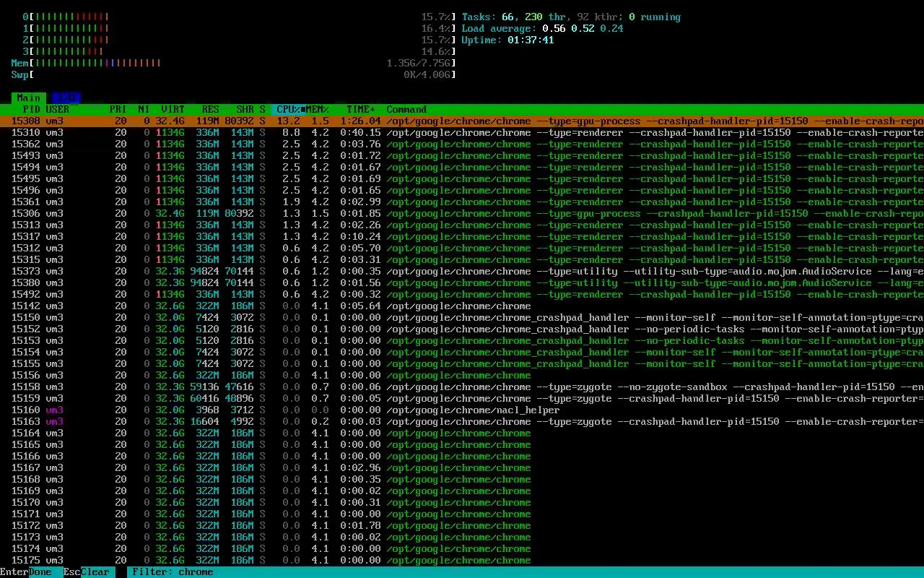Switch to the I/O tab
The image size is (924, 578).
click(x=66, y=98)
